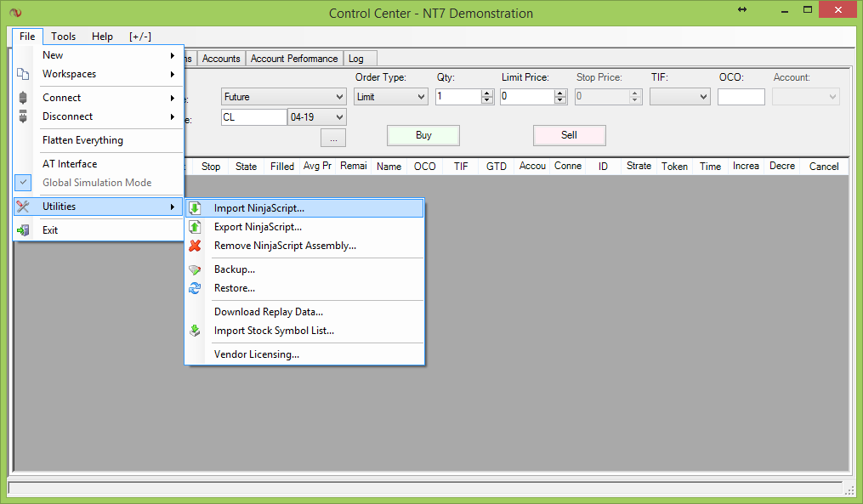Image resolution: width=863 pixels, height=504 pixels.
Task: Choose AT Interface from File menu
Action: click(x=98, y=164)
